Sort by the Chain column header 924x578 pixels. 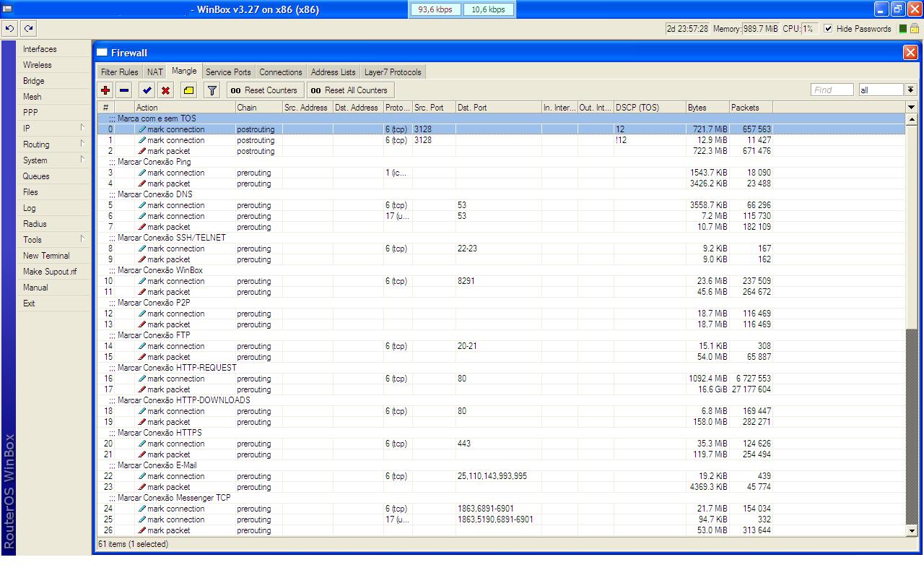tap(259, 108)
